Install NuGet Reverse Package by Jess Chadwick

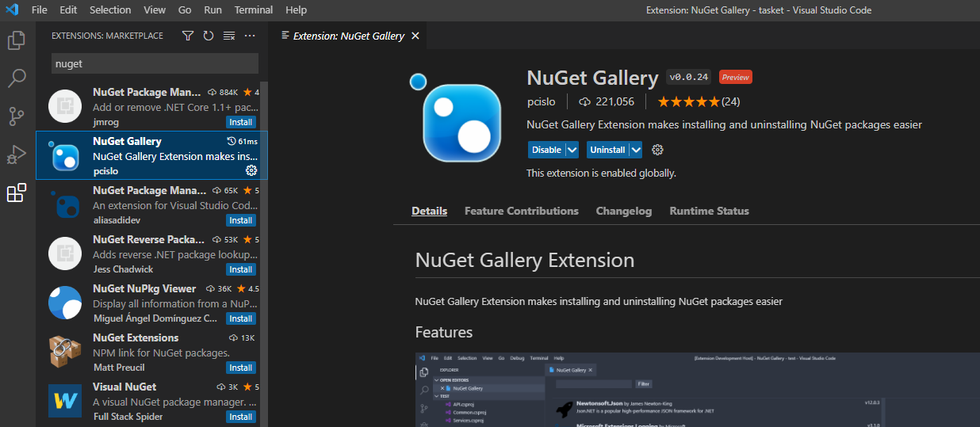coord(241,269)
